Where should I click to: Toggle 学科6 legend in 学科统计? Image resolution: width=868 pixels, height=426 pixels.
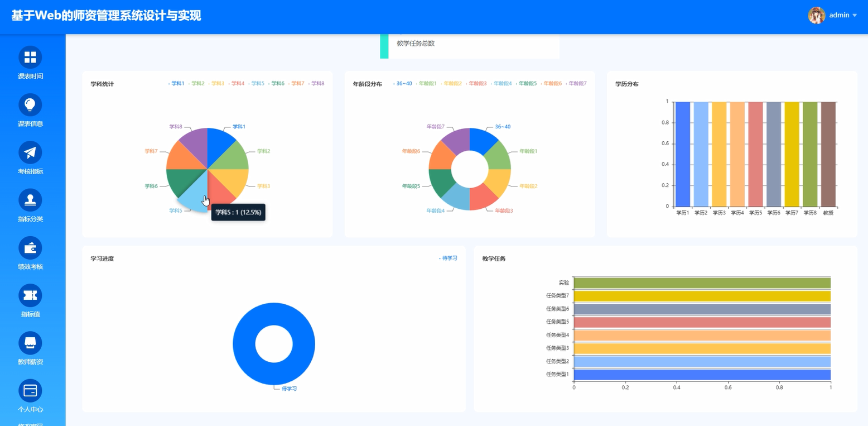click(x=277, y=84)
